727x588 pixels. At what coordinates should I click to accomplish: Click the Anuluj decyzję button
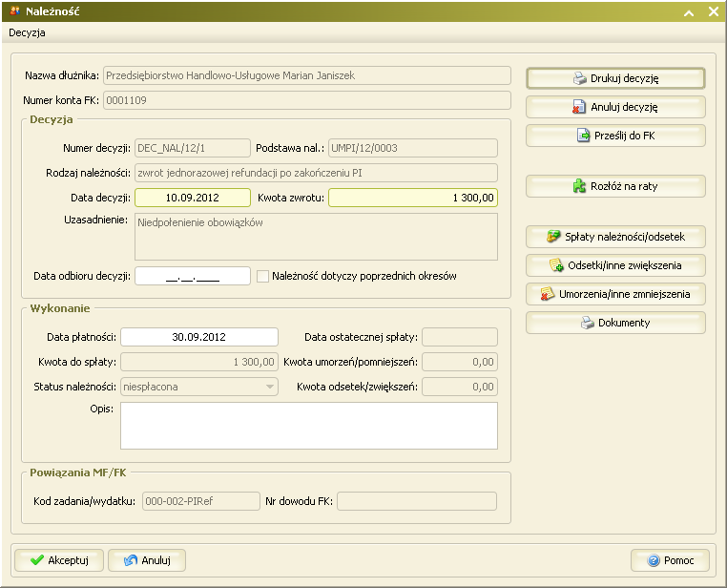point(615,107)
